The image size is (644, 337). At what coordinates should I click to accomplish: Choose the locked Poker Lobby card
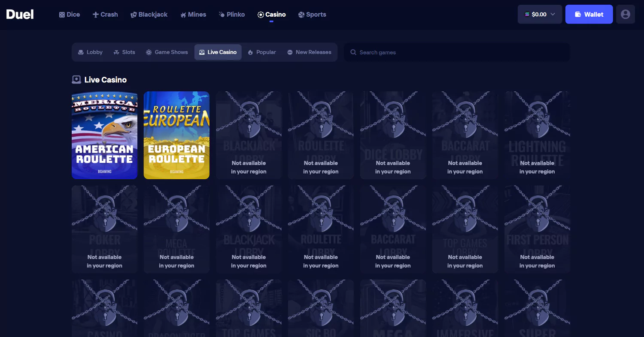pos(104,229)
